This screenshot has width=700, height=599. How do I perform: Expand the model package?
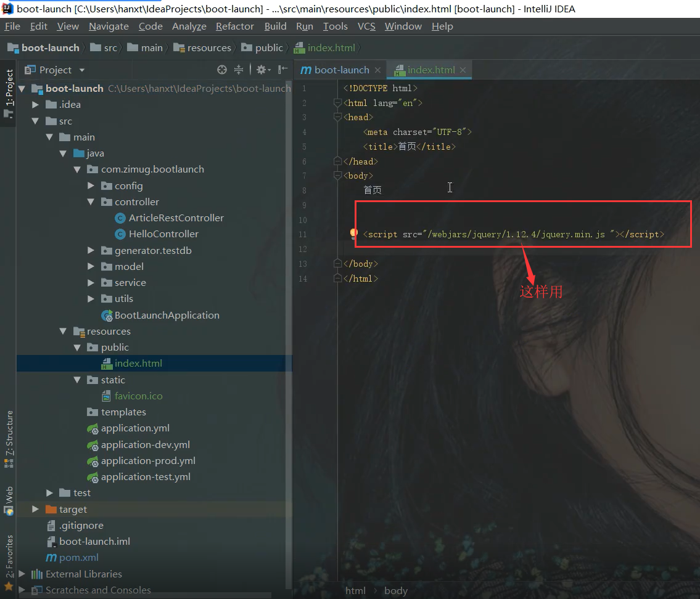coord(91,266)
